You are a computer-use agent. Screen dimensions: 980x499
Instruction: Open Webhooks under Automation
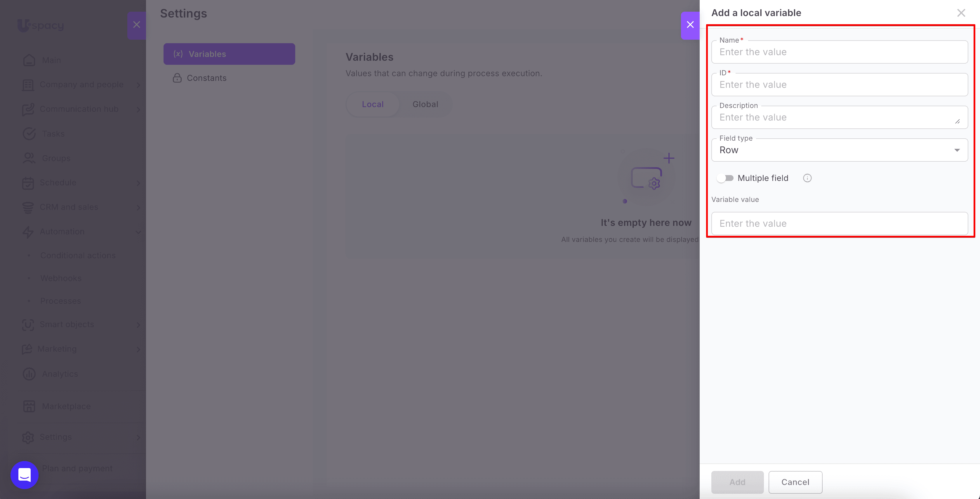click(61, 279)
